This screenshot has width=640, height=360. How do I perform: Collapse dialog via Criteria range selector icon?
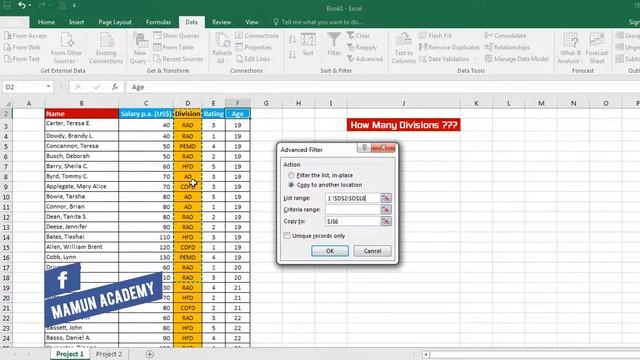point(386,209)
